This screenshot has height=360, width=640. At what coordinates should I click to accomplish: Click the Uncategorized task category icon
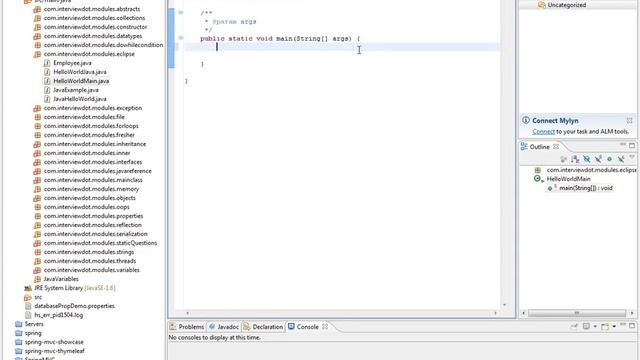[x=542, y=5]
